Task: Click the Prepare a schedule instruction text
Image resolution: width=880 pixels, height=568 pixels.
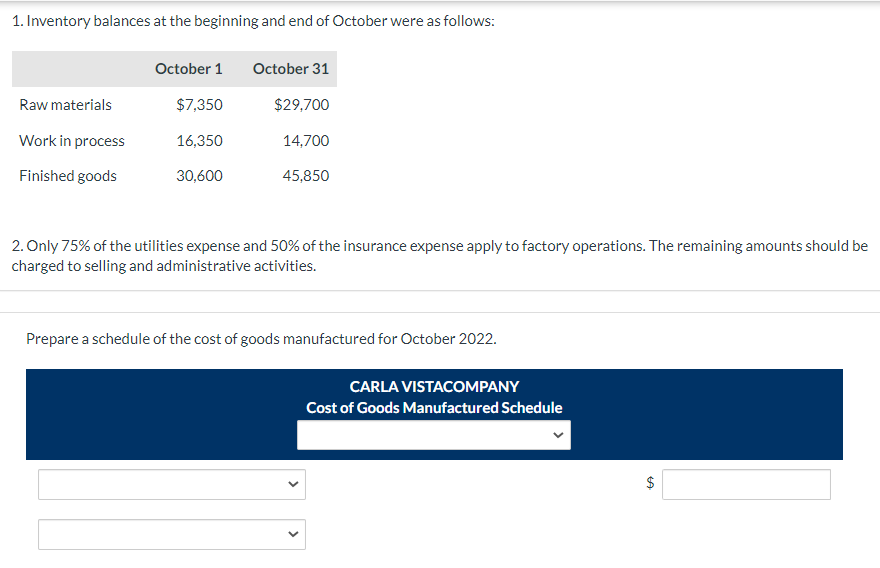Action: coord(260,339)
